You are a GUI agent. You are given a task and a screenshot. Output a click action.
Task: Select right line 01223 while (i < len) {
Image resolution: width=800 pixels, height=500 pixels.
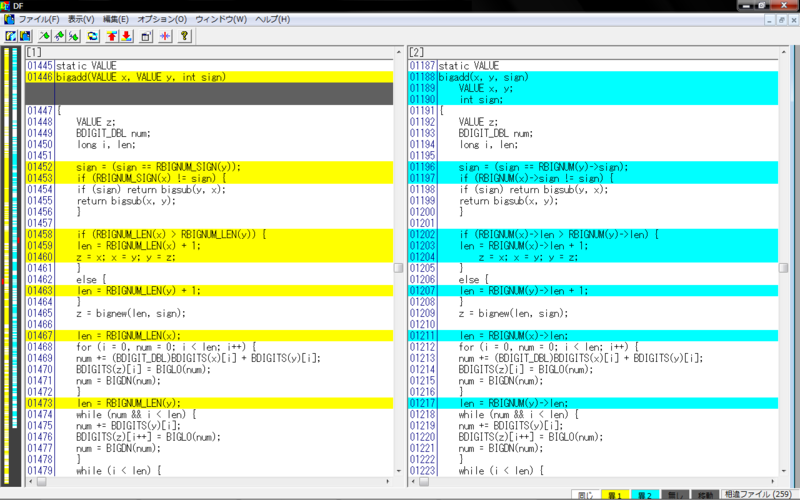click(593, 470)
